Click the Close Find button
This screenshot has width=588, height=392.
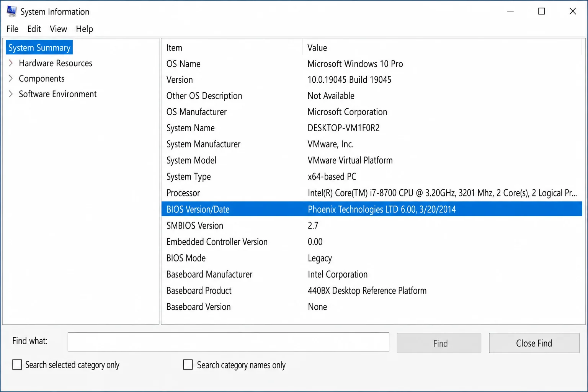point(534,343)
